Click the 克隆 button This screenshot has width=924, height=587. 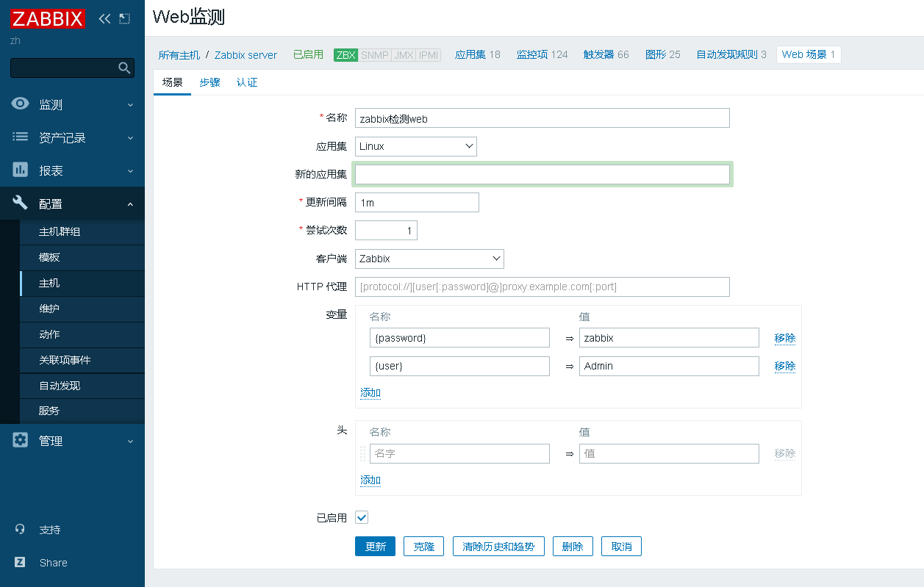(x=423, y=547)
